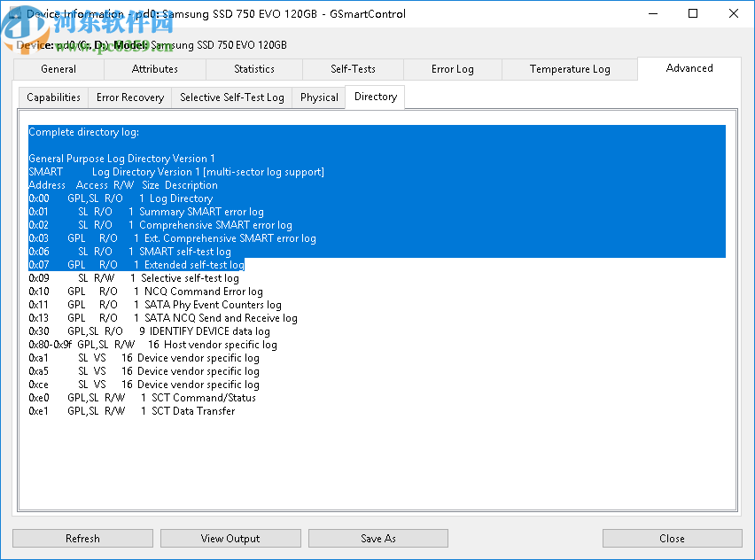The height and width of the screenshot is (560, 755).
Task: Click the 0x09 Selective self-test log row
Action: pos(134,278)
